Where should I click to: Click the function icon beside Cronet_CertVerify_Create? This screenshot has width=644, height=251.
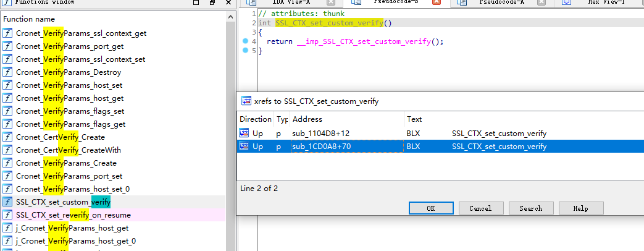click(x=7, y=137)
